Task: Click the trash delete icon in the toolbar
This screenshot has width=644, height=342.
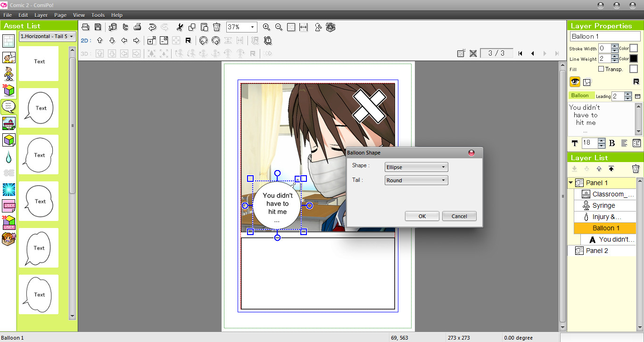Action: 216,27
